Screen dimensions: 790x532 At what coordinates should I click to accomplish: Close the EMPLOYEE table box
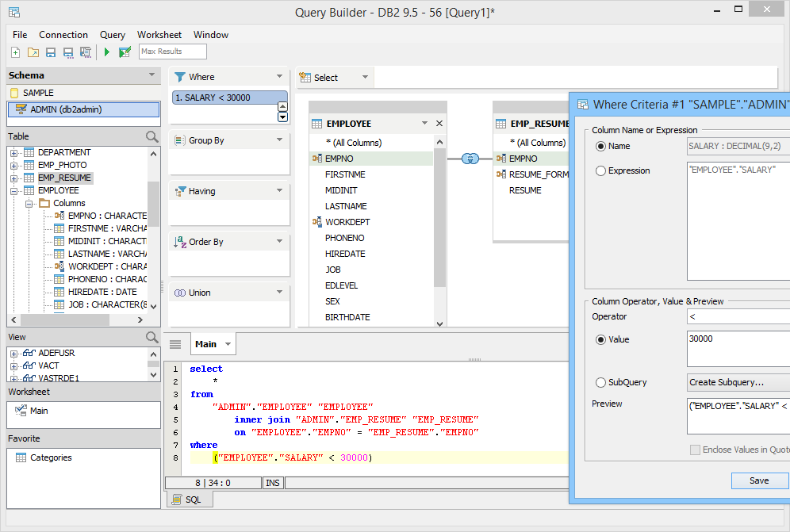[439, 124]
